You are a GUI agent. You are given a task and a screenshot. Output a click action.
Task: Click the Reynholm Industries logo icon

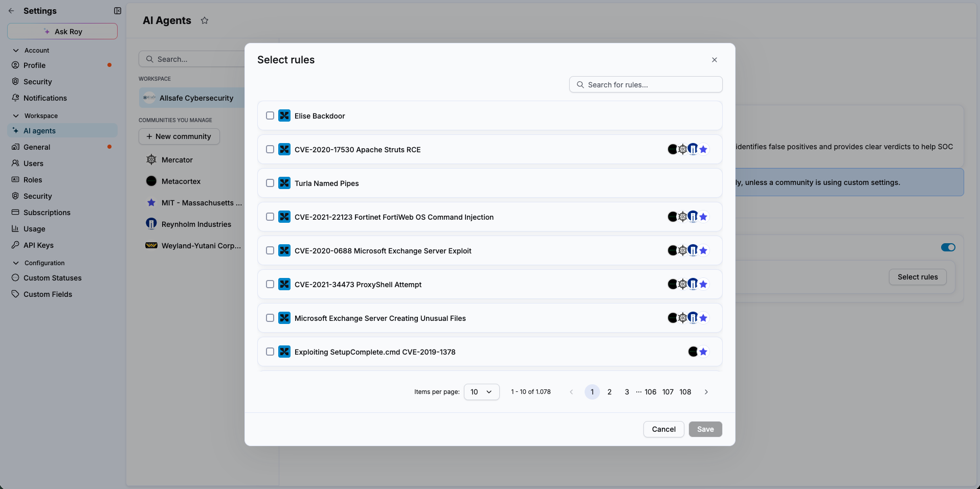pos(151,224)
